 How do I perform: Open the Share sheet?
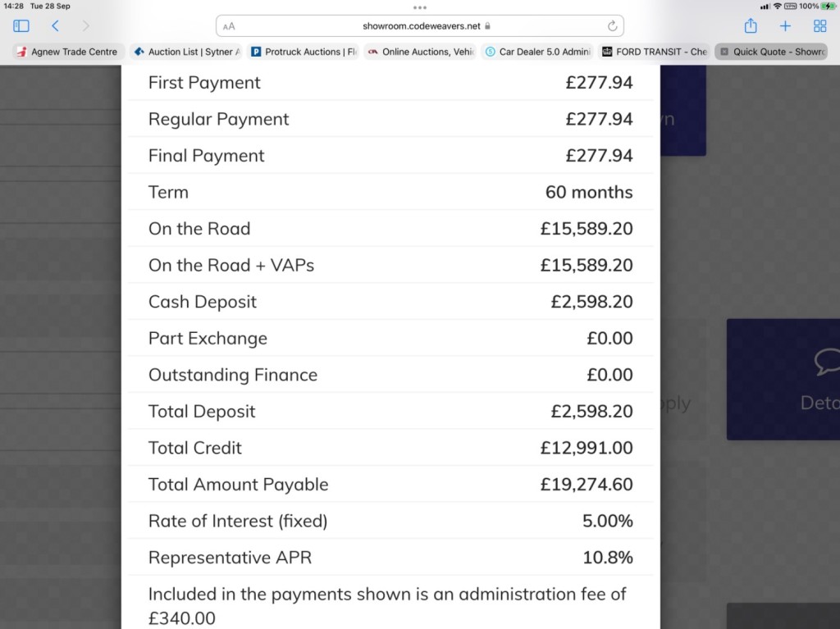751,26
